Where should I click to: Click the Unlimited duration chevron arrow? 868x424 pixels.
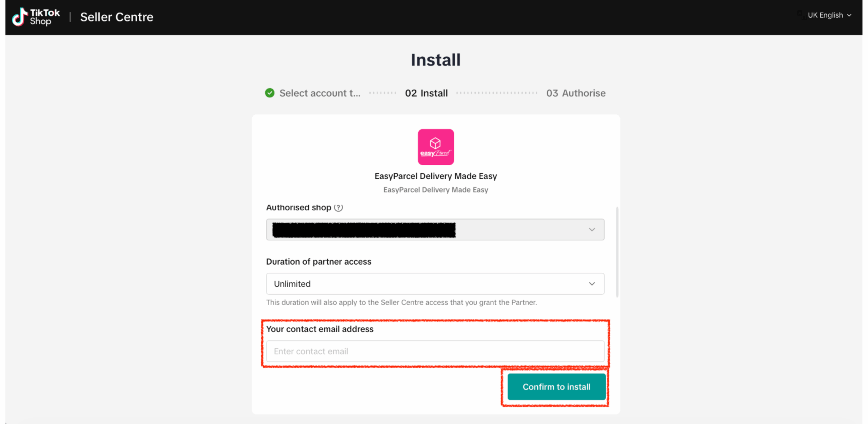point(592,284)
